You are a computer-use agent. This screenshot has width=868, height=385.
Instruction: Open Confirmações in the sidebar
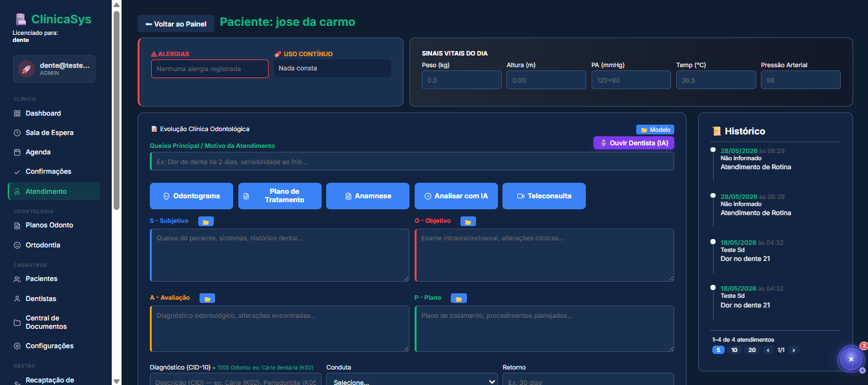(x=54, y=171)
